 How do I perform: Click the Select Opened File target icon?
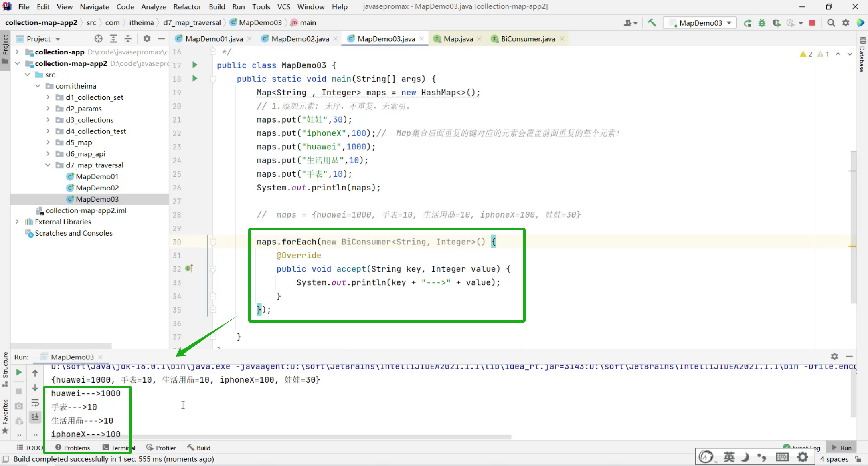[98, 39]
